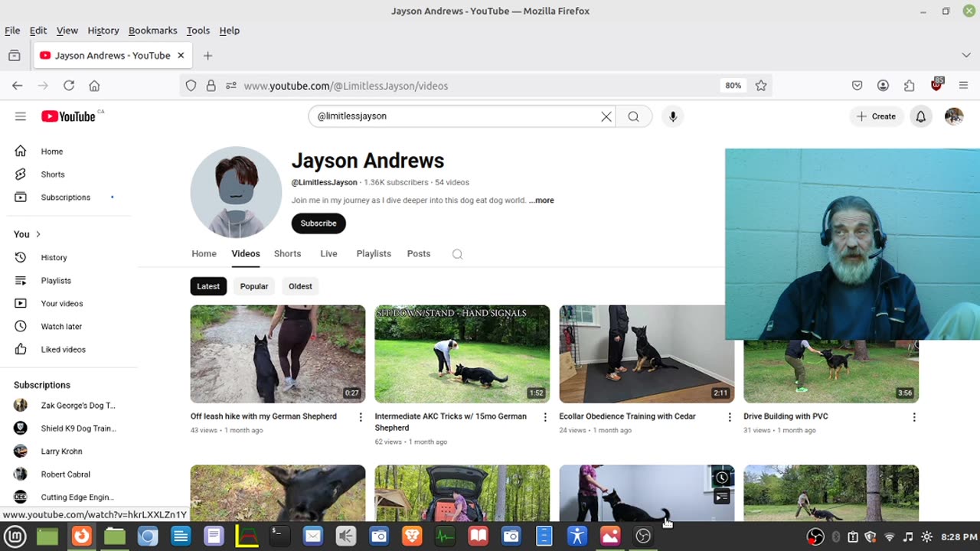Open the Firefox History menu

point(103,31)
